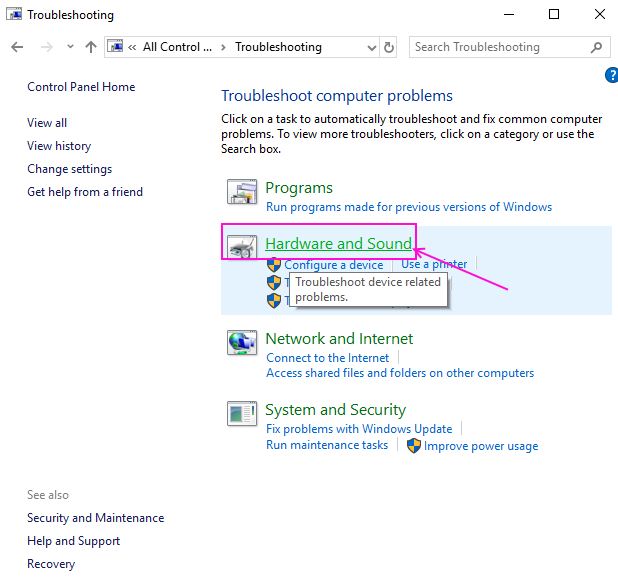Image resolution: width=618 pixels, height=587 pixels.
Task: Open System and Security category heading
Action: click(335, 410)
